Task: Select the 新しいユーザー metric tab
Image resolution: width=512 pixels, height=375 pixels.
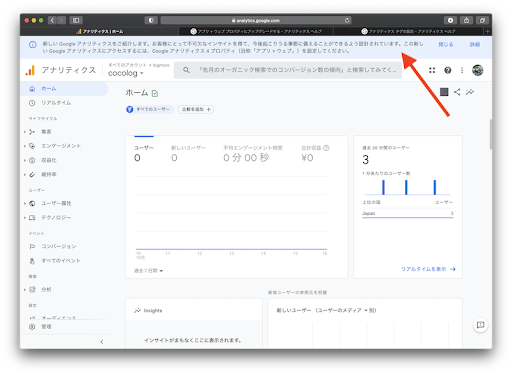Action: pos(188,154)
